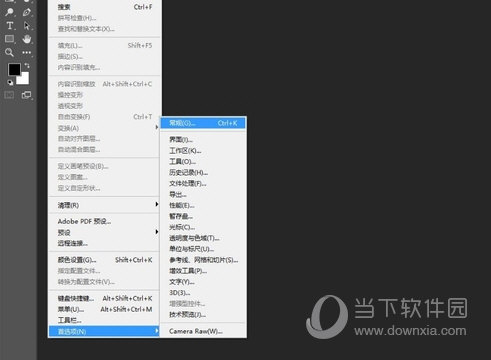Select the Dodge tool
The width and height of the screenshot is (491, 360).
coord(9,12)
